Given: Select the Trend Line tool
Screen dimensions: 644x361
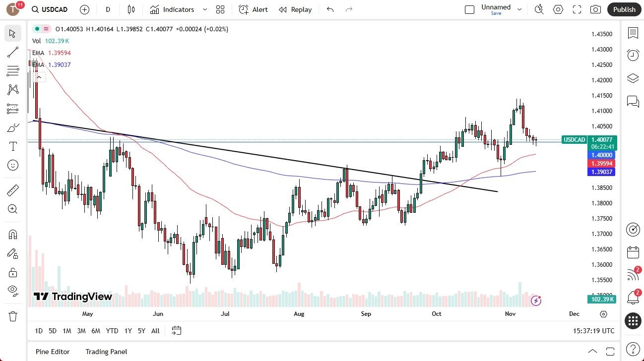Looking at the screenshot, I should point(13,52).
